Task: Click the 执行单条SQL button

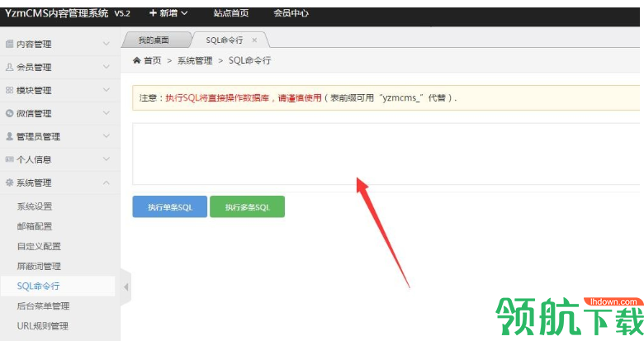Action: [169, 206]
